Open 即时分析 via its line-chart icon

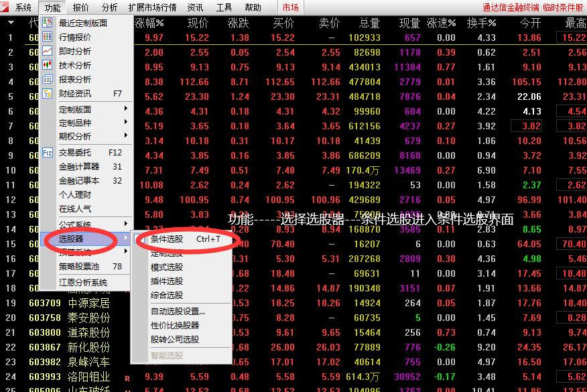pyautogui.click(x=47, y=52)
